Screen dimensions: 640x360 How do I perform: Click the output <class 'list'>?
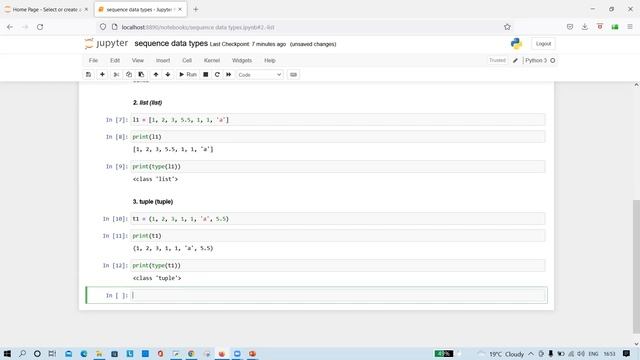(x=156, y=179)
